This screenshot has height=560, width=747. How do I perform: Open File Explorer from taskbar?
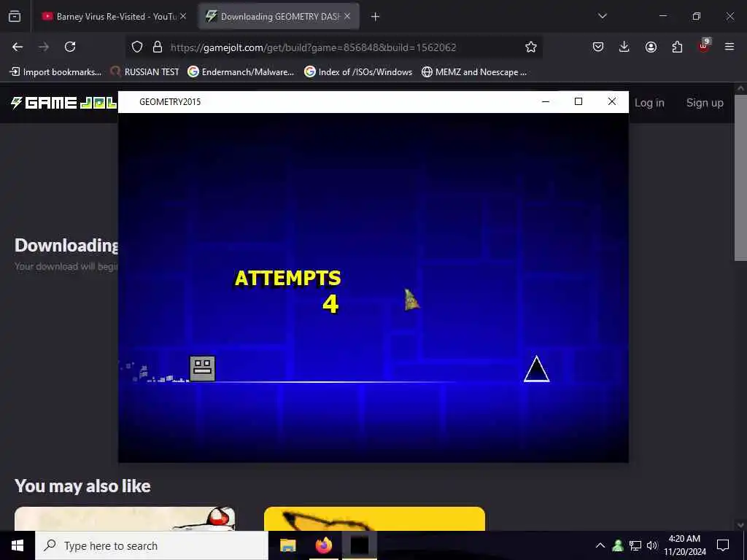point(287,545)
